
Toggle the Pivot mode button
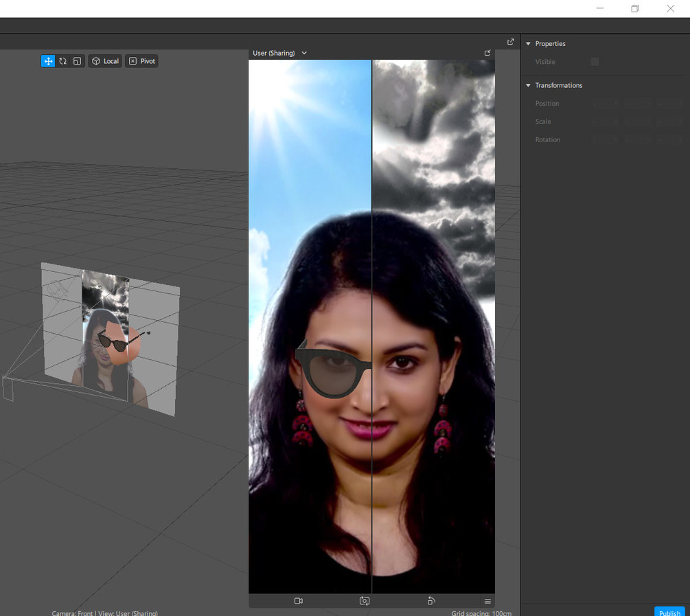[x=141, y=61]
